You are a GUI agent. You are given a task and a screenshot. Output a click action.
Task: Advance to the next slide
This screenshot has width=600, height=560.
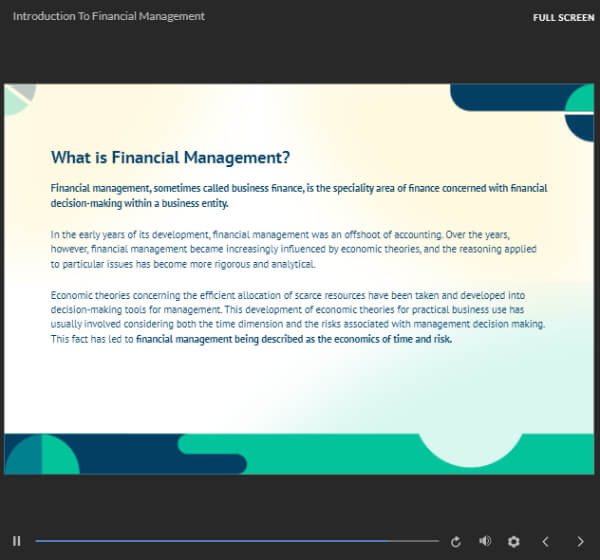point(580,541)
